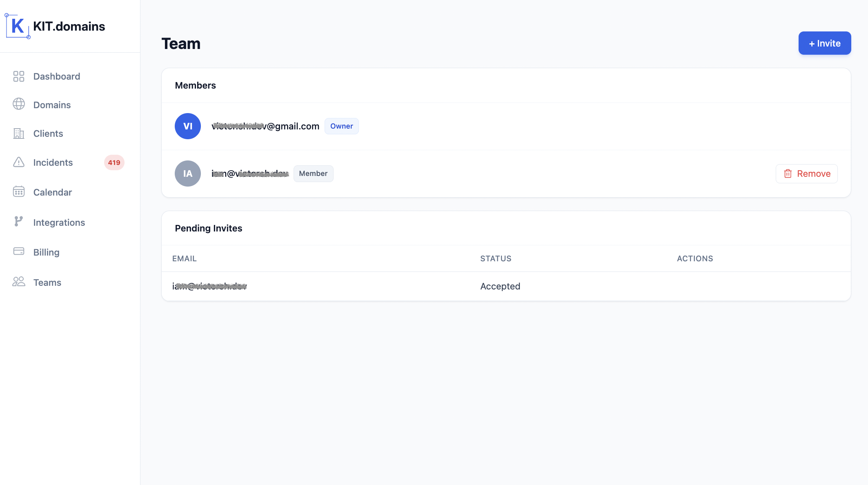Click the Teams people icon
The width and height of the screenshot is (868, 485).
(x=19, y=282)
